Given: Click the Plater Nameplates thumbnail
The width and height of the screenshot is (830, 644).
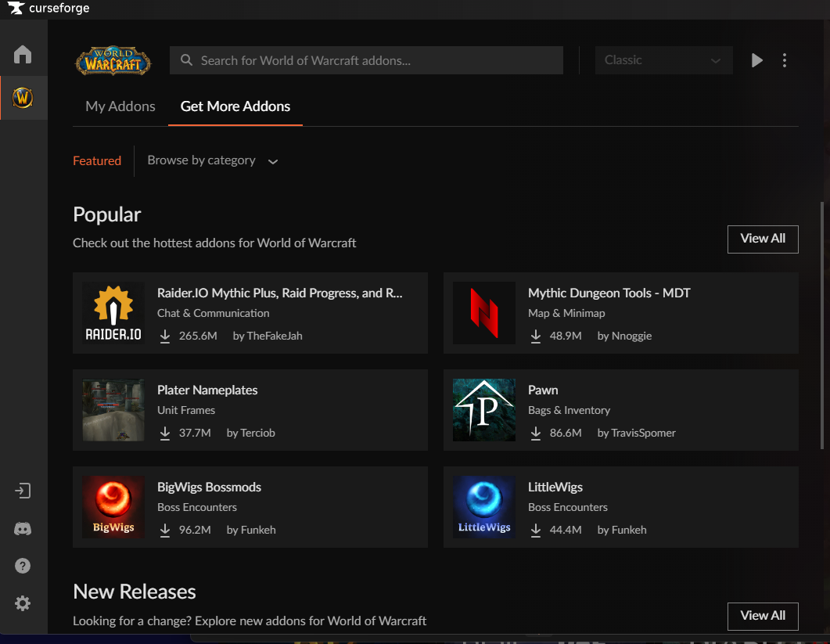Looking at the screenshot, I should 113,410.
